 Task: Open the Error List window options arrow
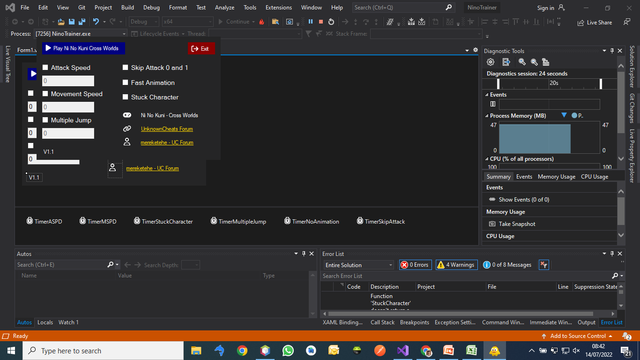tap(604, 253)
